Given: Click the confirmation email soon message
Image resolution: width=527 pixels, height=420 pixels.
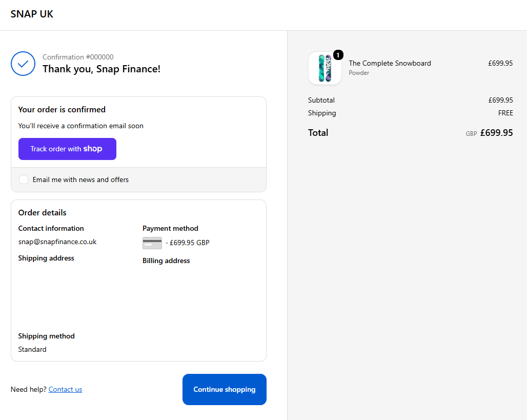Looking at the screenshot, I should coord(80,126).
